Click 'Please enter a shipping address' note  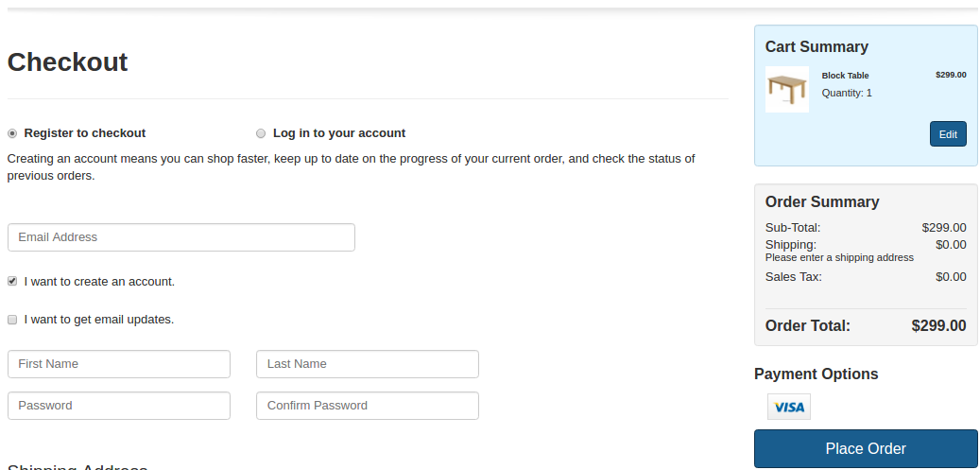(839, 257)
